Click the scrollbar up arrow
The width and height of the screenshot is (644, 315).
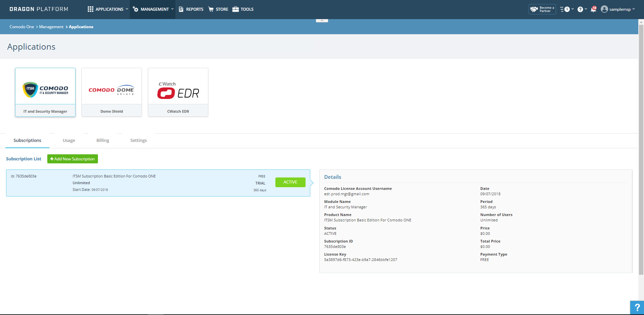coord(641,21)
